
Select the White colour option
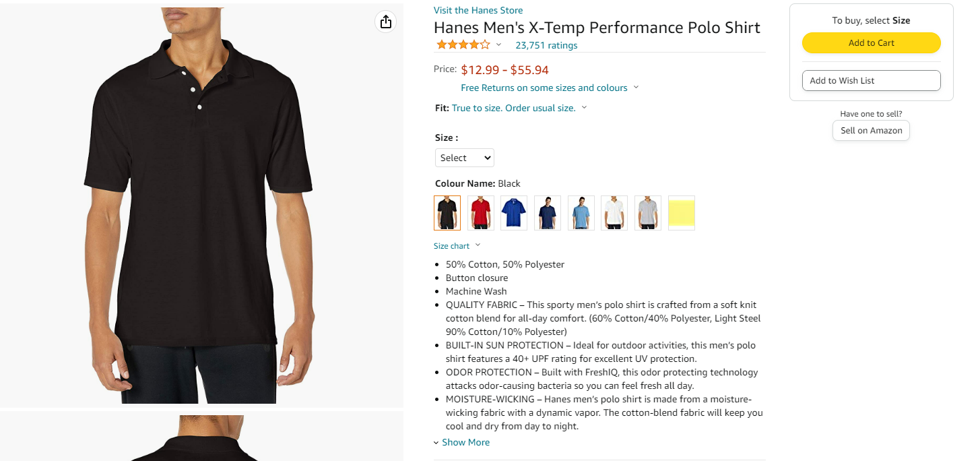614,213
